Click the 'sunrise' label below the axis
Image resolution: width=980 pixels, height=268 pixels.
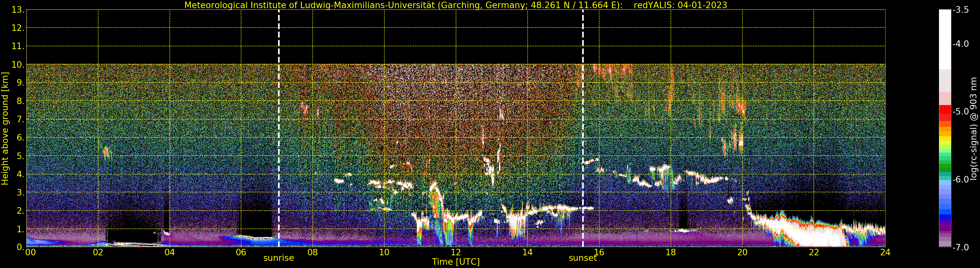tap(278, 258)
